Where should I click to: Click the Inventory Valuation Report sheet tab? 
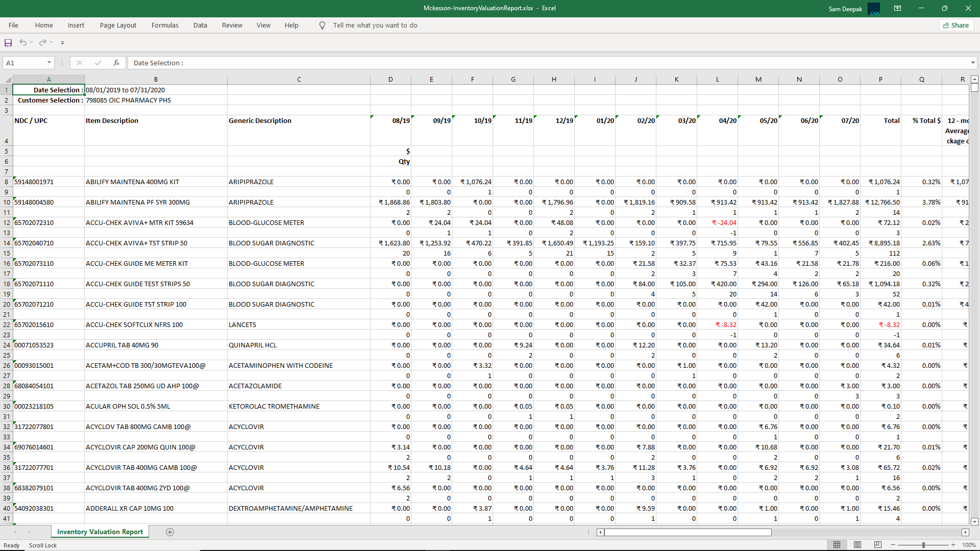(100, 532)
